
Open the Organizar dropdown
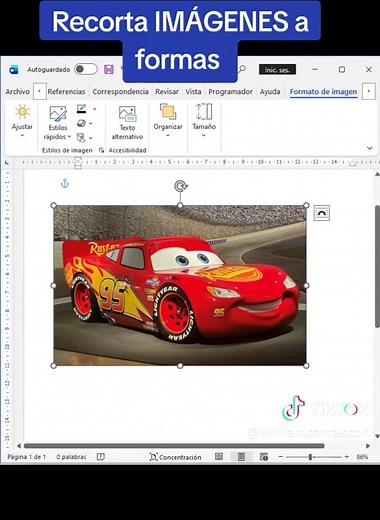point(168,121)
